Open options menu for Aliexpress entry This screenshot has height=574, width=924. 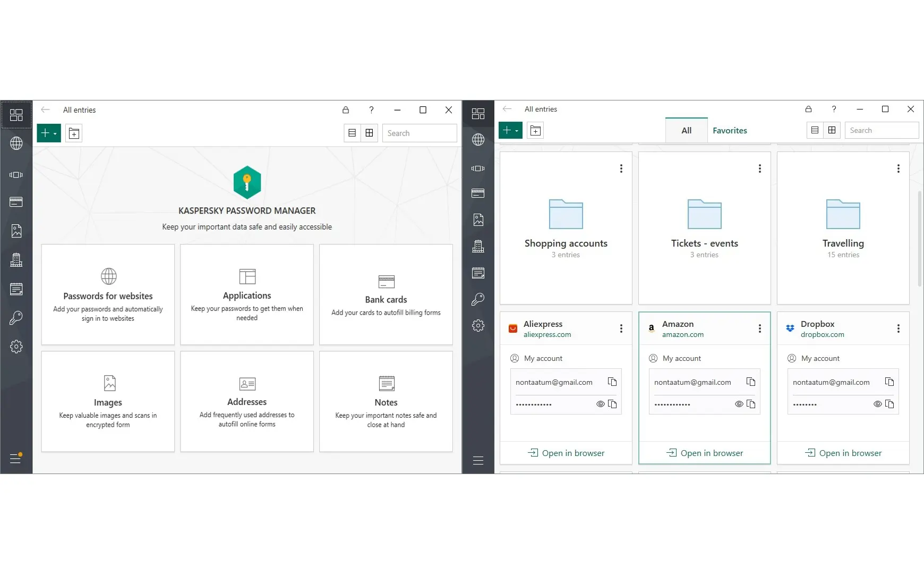(621, 328)
